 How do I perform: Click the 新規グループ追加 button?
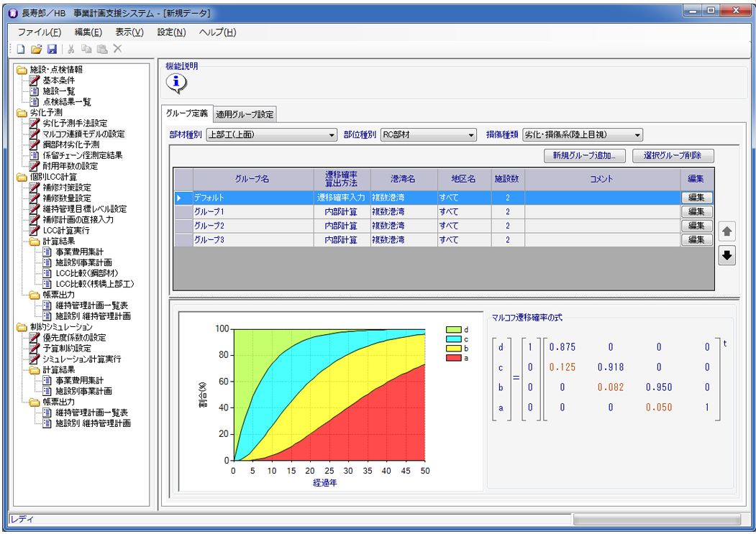(x=584, y=155)
